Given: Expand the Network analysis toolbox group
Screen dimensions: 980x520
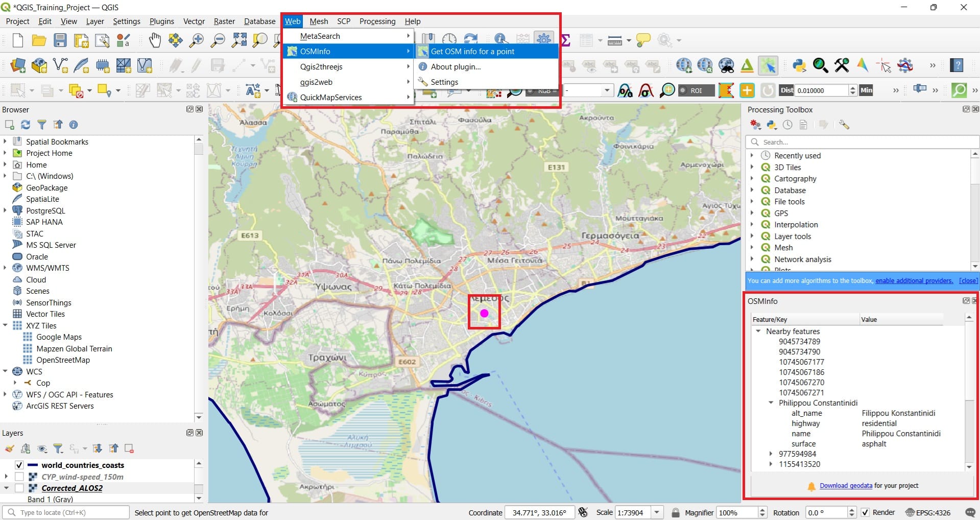Looking at the screenshot, I should (x=752, y=259).
